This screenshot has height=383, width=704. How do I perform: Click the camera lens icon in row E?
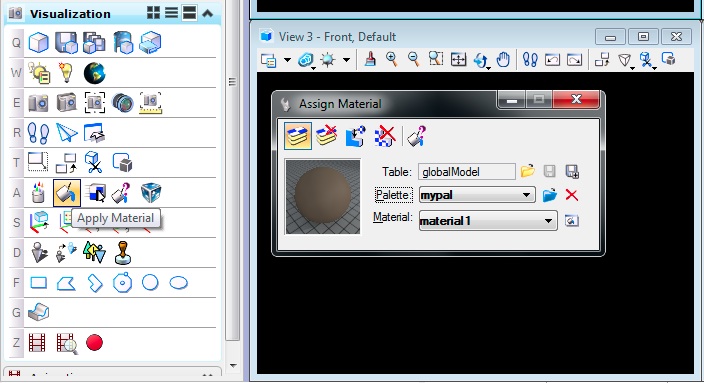[x=123, y=103]
